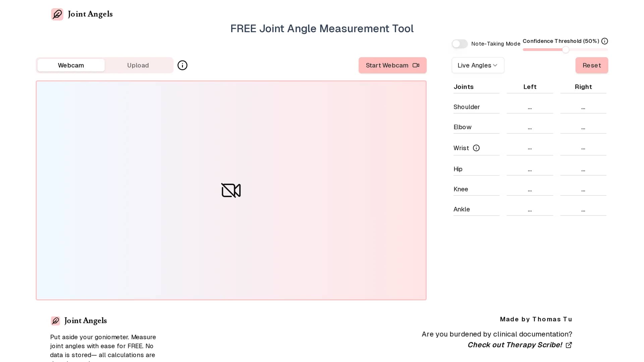Click Hip row label
644x362 pixels.
[x=458, y=169]
